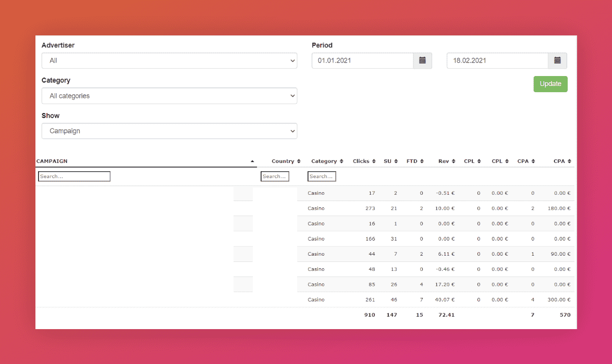This screenshot has height=364, width=612.
Task: Select the Rev value 40.07 €
Action: tap(445, 300)
